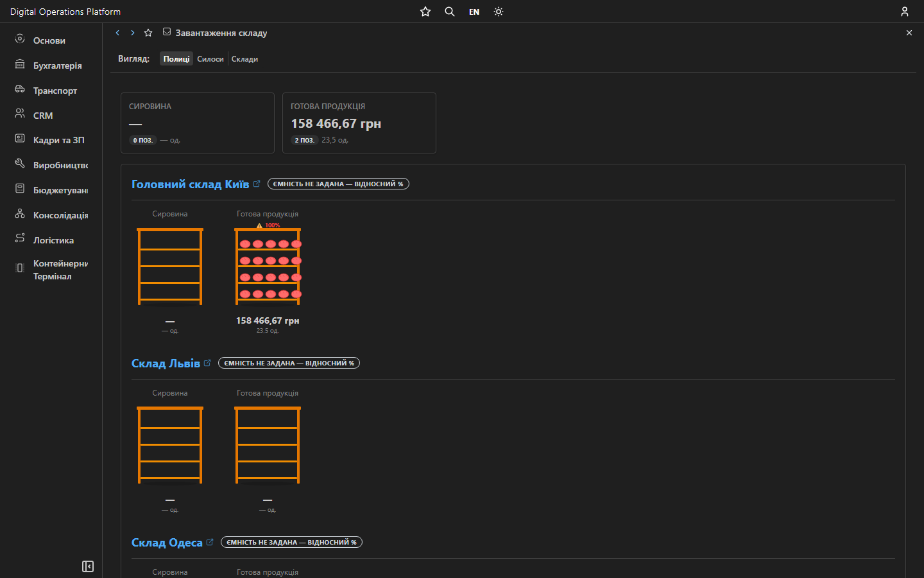Click the 0 поз. badge
The image size is (924, 578).
(142, 140)
